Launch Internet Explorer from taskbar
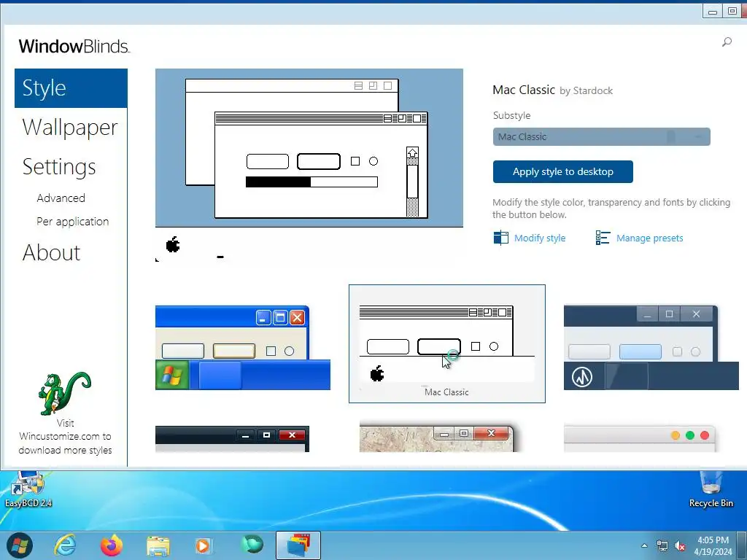 point(65,545)
